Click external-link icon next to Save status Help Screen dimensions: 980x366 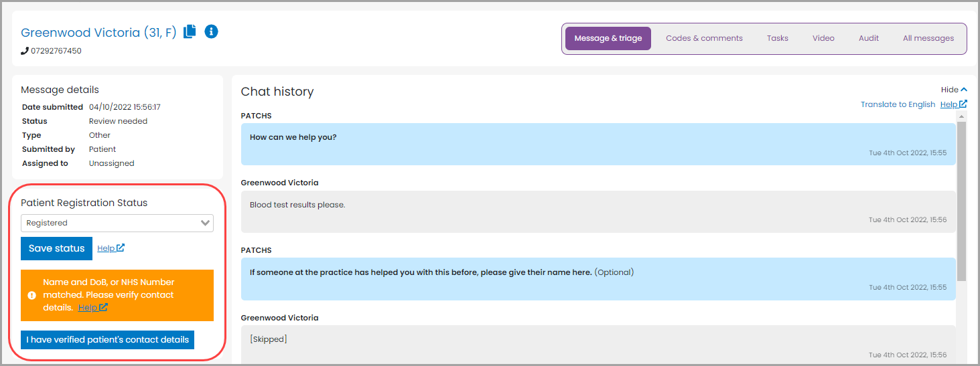(121, 248)
